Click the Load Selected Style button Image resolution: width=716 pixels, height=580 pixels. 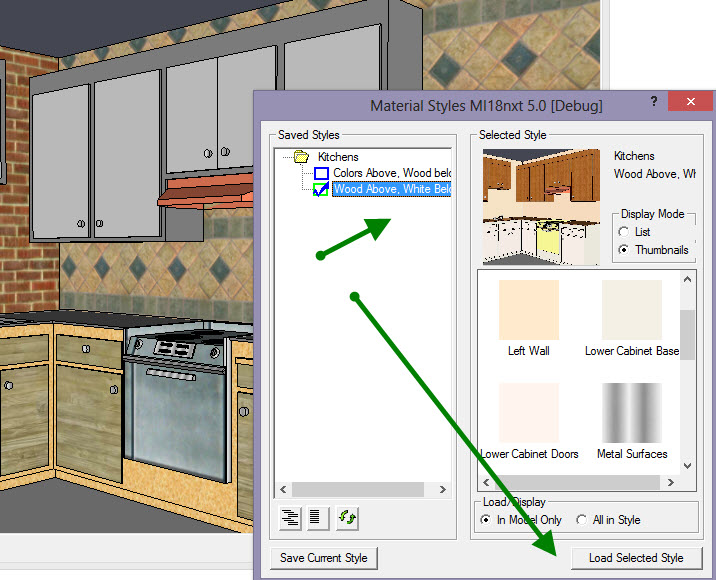[636, 557]
